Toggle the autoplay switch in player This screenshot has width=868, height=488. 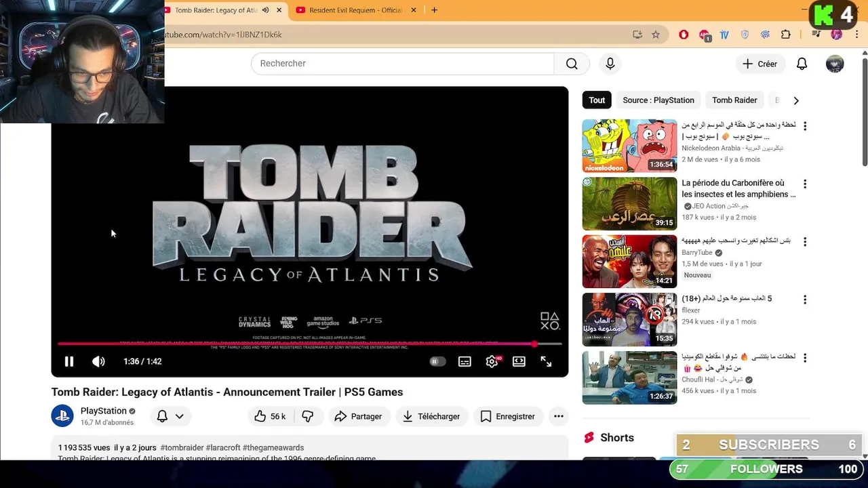pos(437,362)
